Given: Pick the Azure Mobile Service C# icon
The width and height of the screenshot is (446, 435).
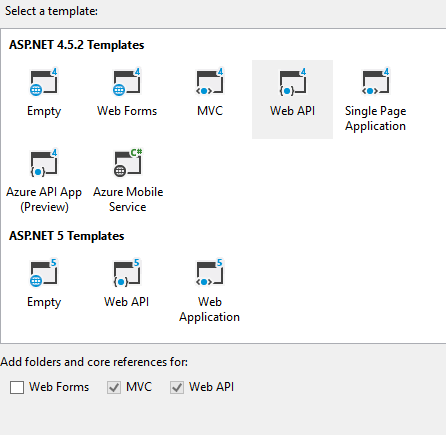Looking at the screenshot, I should tap(128, 163).
